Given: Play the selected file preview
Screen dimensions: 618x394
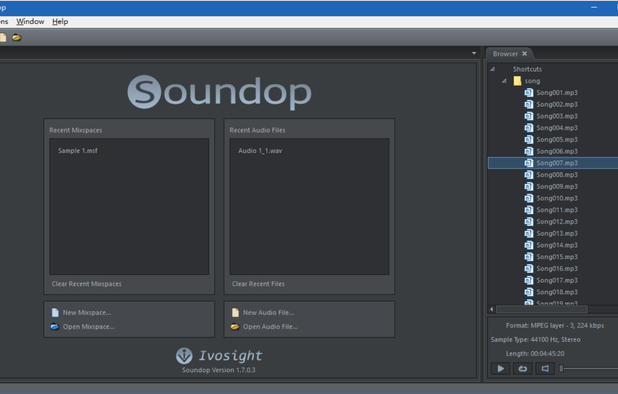Looking at the screenshot, I should coord(501,369).
